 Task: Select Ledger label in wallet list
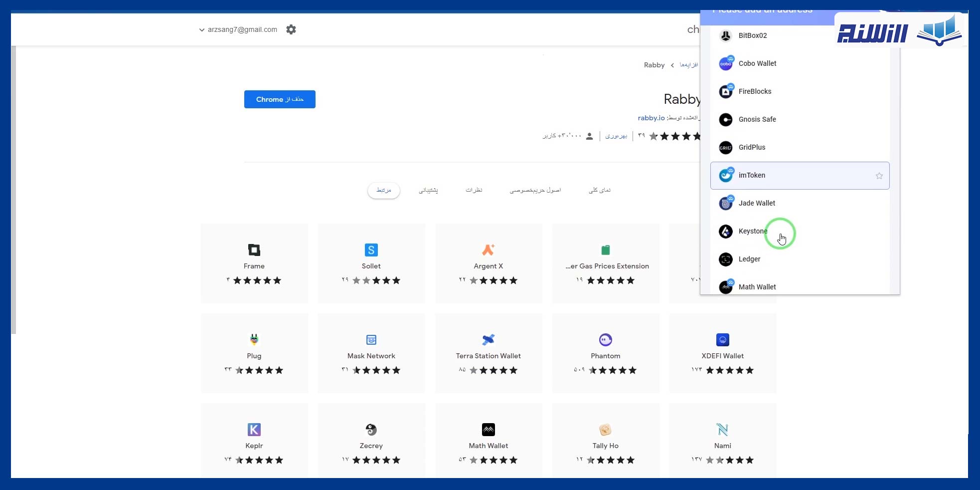coord(749,259)
